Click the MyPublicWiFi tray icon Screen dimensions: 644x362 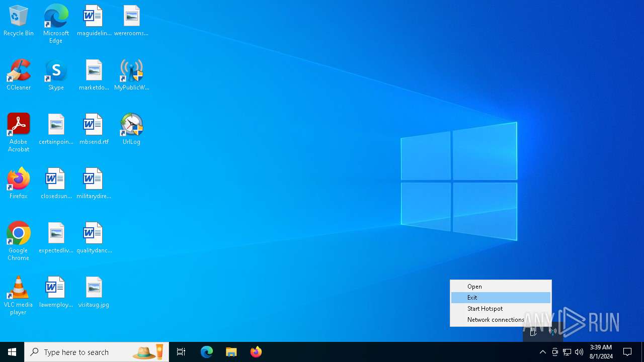pos(553,331)
